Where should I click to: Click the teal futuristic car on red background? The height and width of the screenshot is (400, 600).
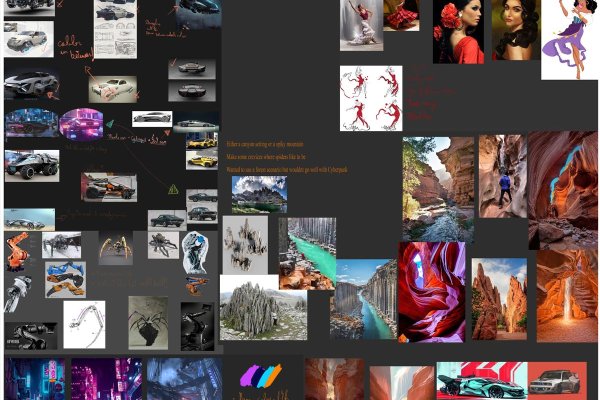tap(481, 380)
